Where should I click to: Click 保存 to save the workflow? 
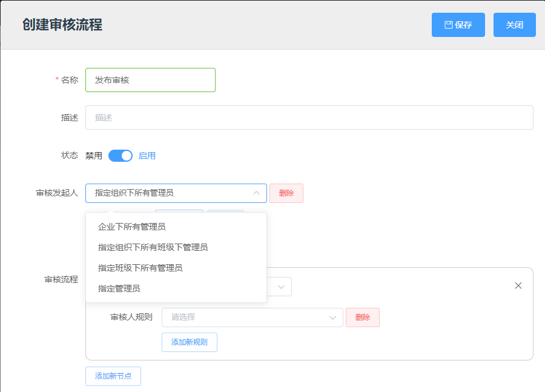(x=458, y=24)
